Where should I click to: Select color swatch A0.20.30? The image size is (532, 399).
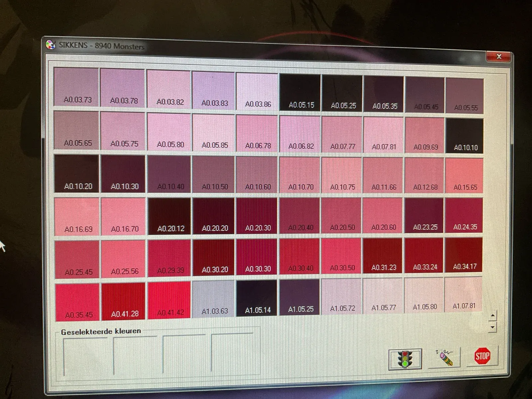tap(257, 216)
